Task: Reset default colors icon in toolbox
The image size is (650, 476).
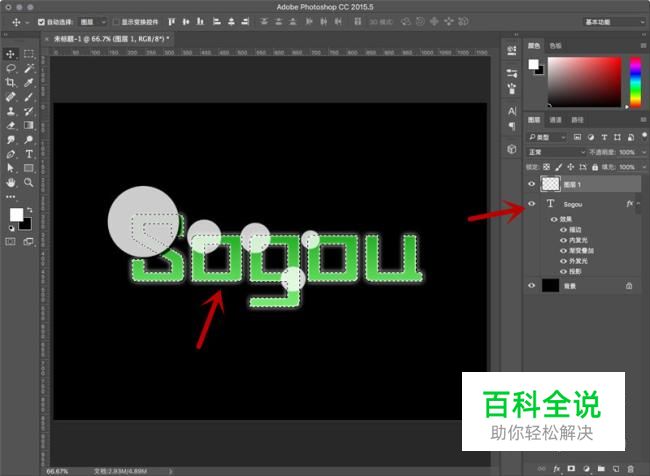Action: point(12,228)
